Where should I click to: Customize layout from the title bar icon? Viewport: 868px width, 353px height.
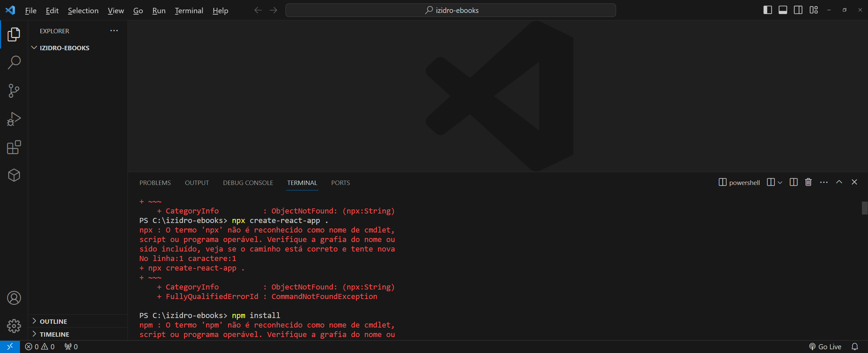814,10
